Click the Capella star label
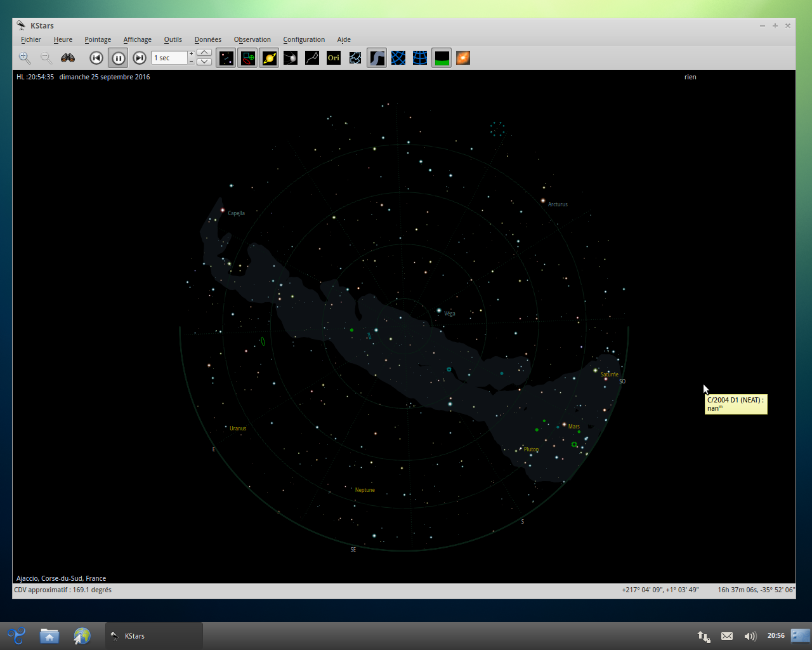 [236, 213]
